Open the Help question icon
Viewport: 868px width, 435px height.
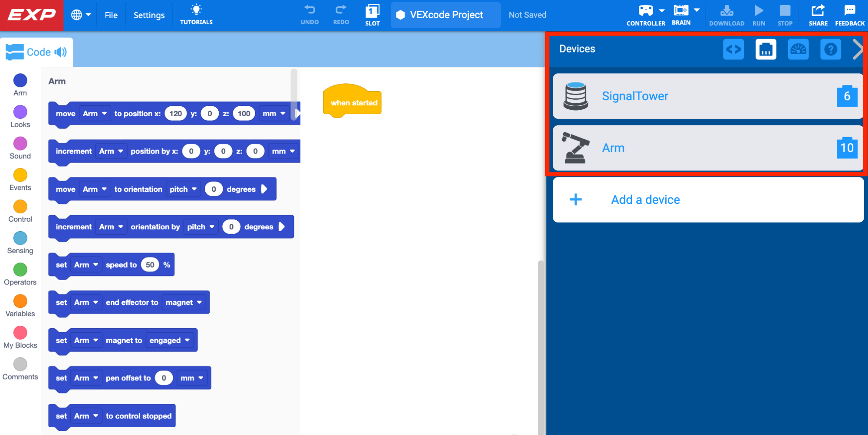pos(831,49)
